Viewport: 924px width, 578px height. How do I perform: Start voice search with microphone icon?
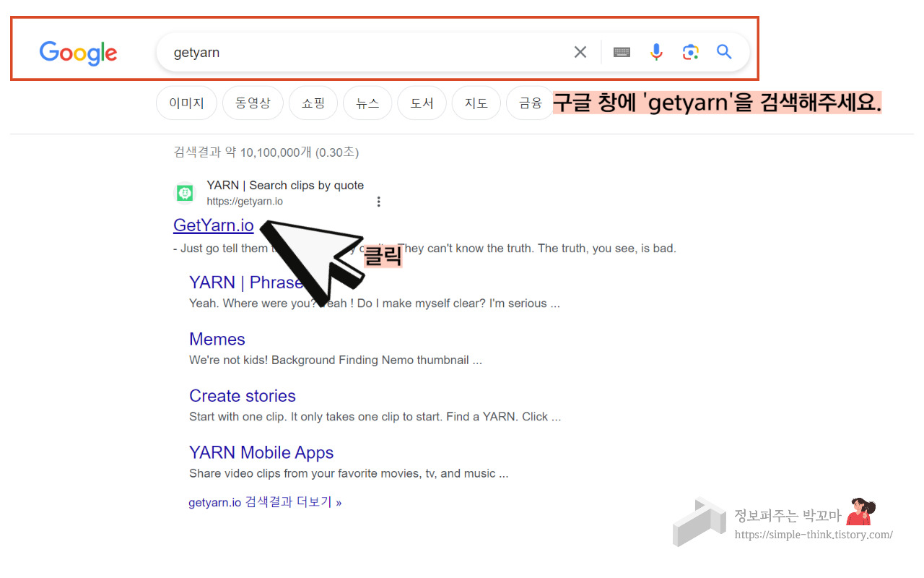pos(656,52)
